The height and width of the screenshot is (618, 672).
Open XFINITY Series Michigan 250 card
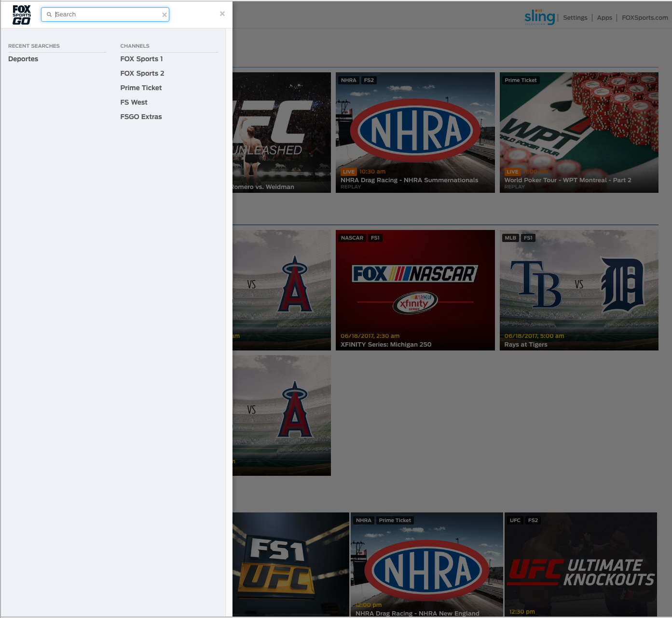point(415,290)
